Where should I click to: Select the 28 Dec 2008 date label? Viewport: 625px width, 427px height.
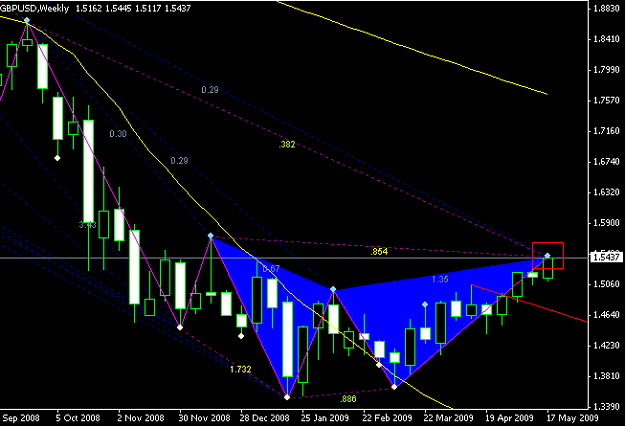click(x=264, y=418)
